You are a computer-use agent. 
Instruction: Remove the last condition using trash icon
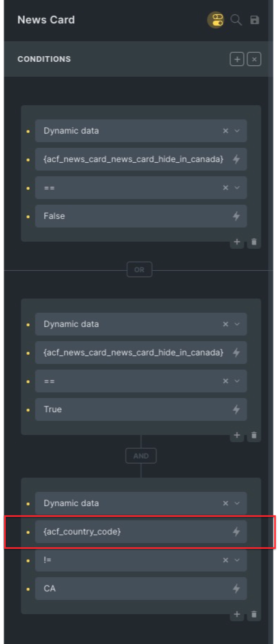tap(254, 615)
